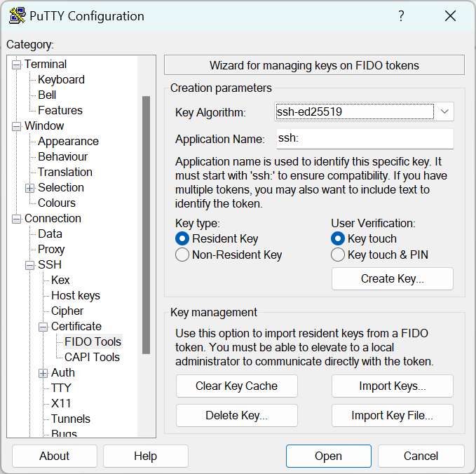Select the Resident Key radio option

click(x=182, y=239)
